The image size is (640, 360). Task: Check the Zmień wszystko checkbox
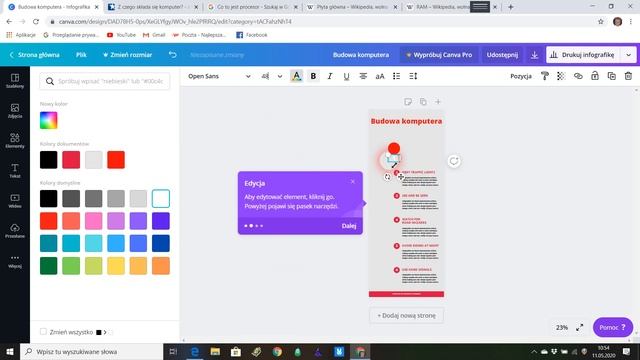pos(43,332)
